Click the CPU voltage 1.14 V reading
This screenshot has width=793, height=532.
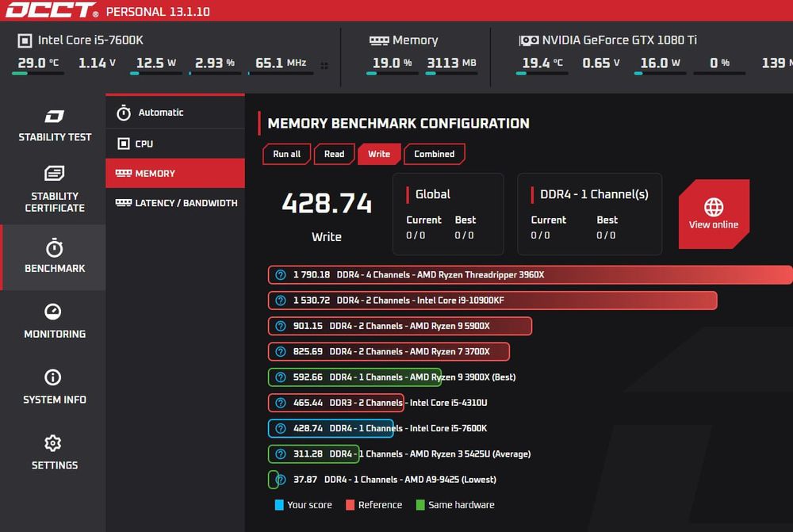(x=97, y=63)
